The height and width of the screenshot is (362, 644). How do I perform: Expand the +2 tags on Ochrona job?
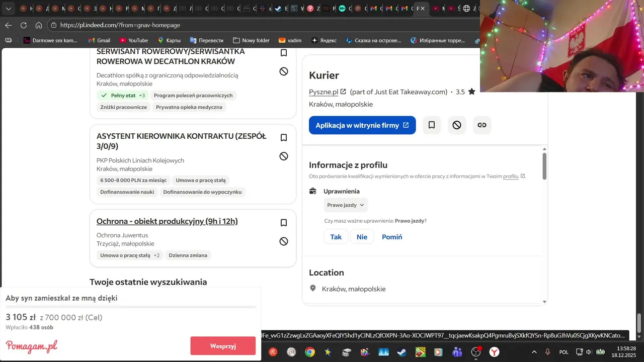pos(156,255)
